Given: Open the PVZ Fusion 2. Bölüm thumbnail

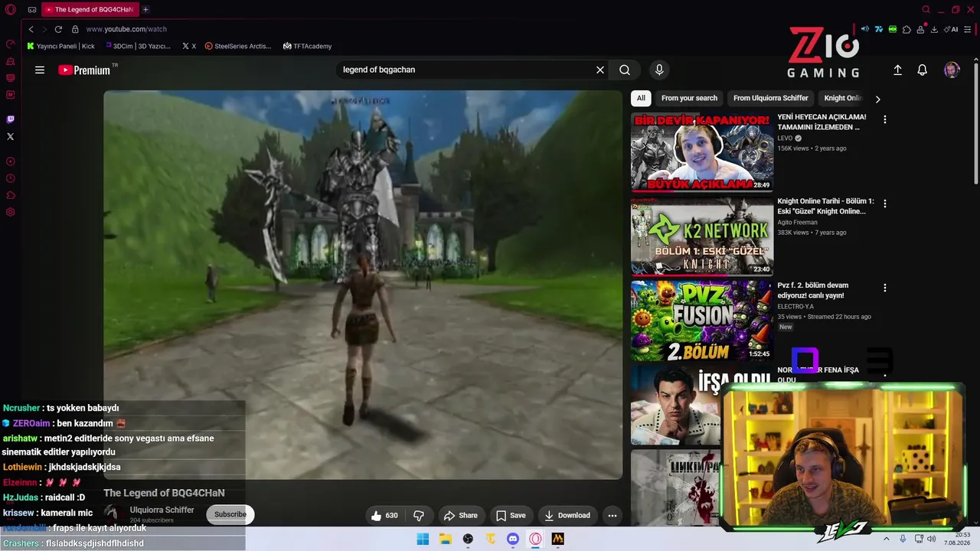Looking at the screenshot, I should coord(702,320).
